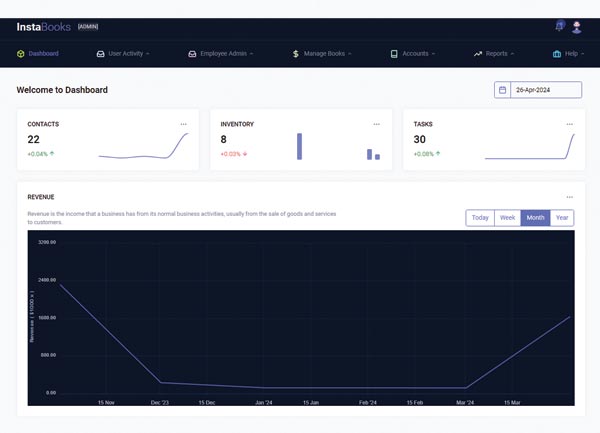The image size is (600, 433).
Task: Go to Dashboard link in navbar
Action: [x=38, y=53]
